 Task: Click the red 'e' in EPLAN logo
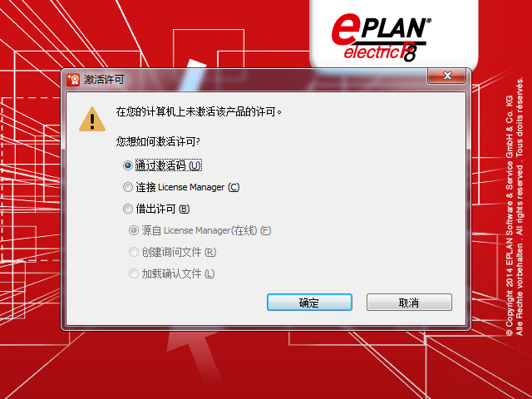pyautogui.click(x=347, y=29)
